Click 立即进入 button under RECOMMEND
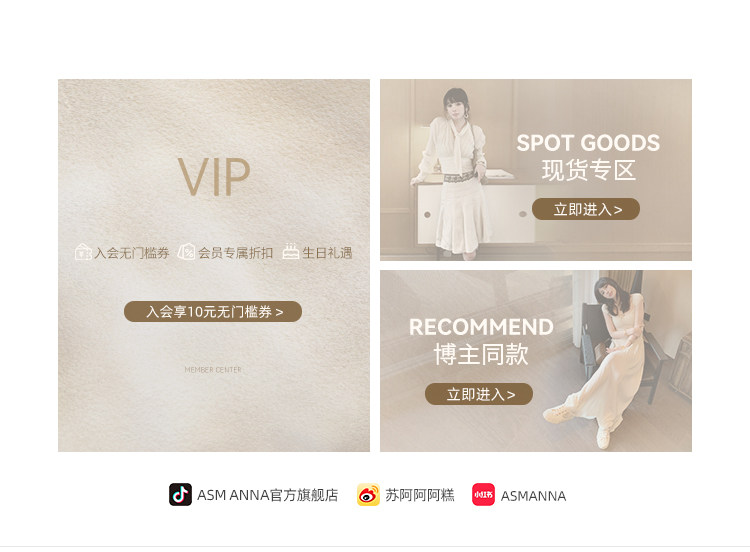Screen dimensions: 750x552 (x=479, y=394)
